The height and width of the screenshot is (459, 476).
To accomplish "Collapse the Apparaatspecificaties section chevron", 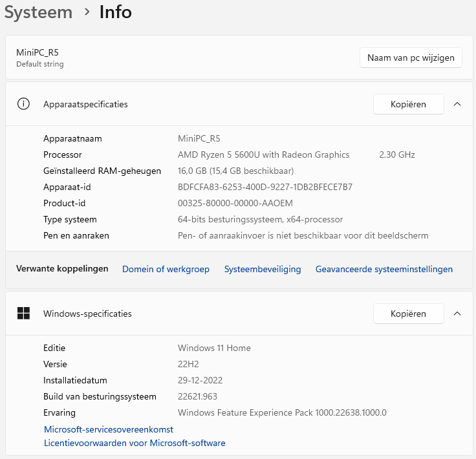I will pyautogui.click(x=457, y=104).
